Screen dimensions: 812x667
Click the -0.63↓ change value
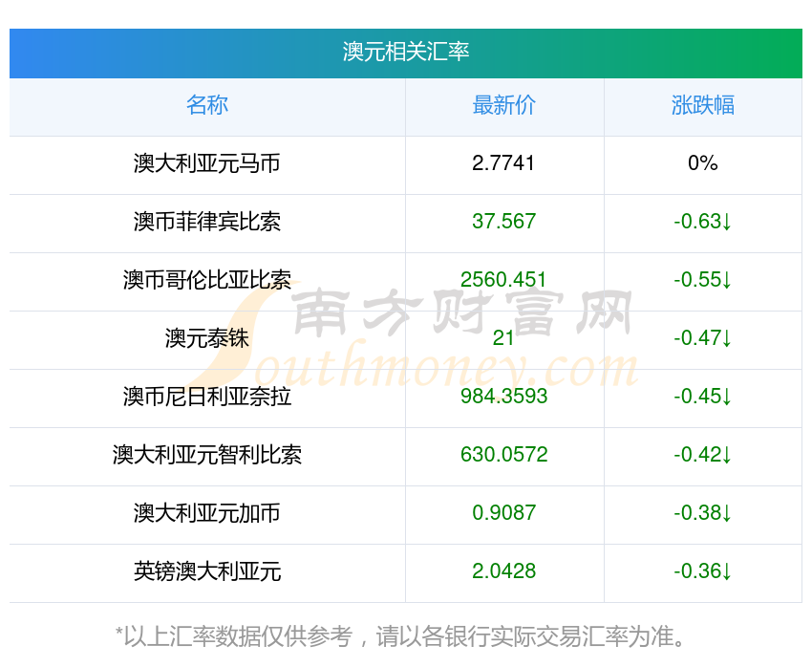click(703, 222)
